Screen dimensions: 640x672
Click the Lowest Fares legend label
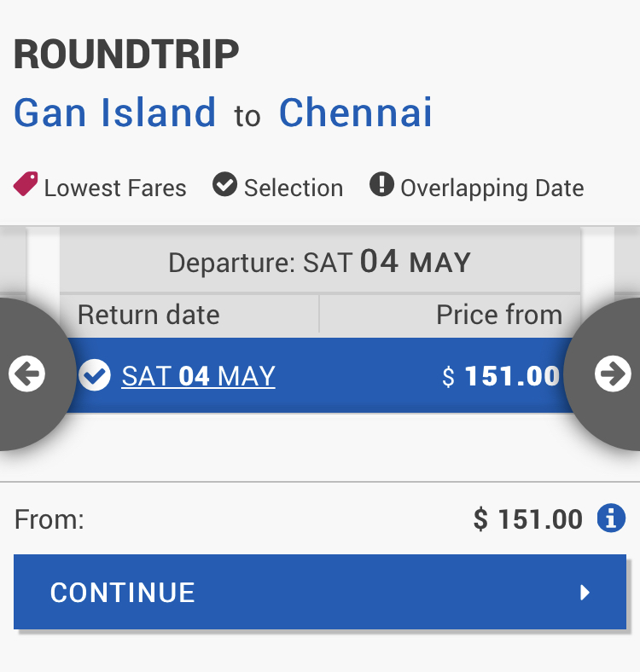[115, 188]
